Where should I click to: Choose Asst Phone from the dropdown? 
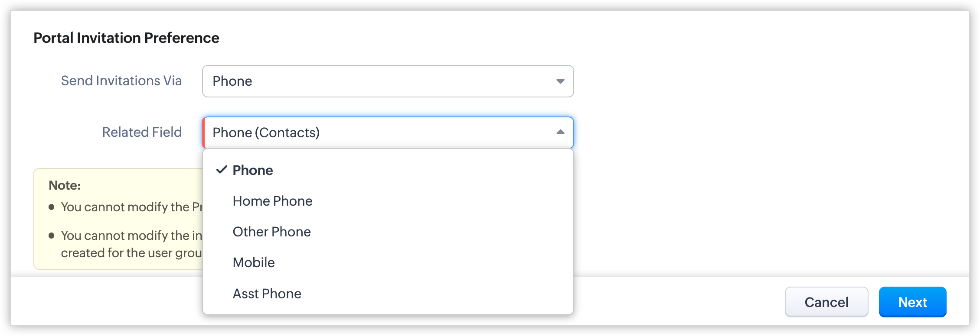pyautogui.click(x=267, y=294)
